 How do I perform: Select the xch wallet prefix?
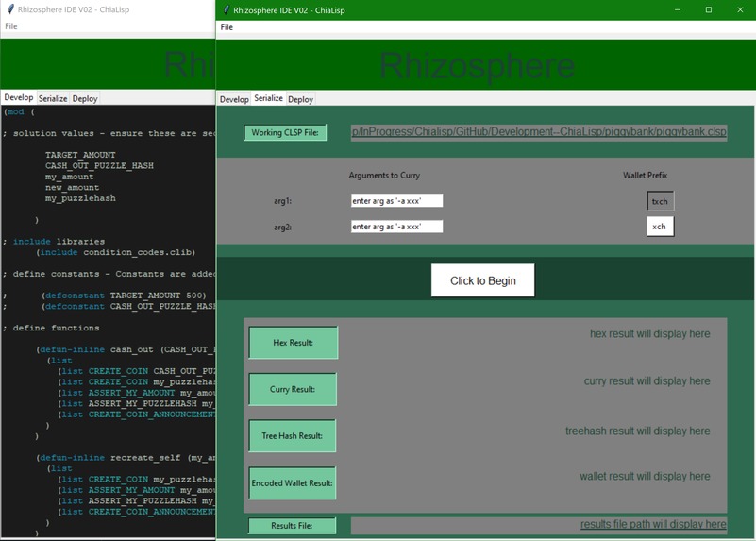point(660,227)
